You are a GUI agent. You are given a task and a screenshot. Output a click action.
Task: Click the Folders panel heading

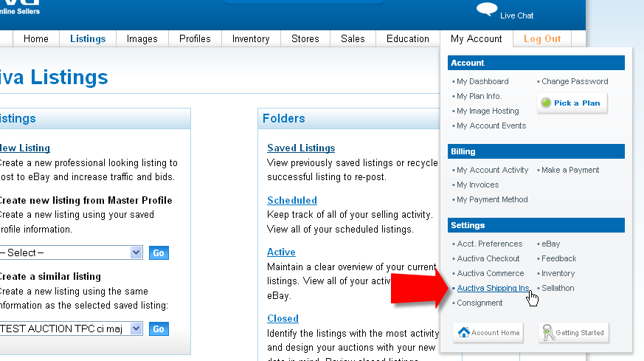pos(284,118)
